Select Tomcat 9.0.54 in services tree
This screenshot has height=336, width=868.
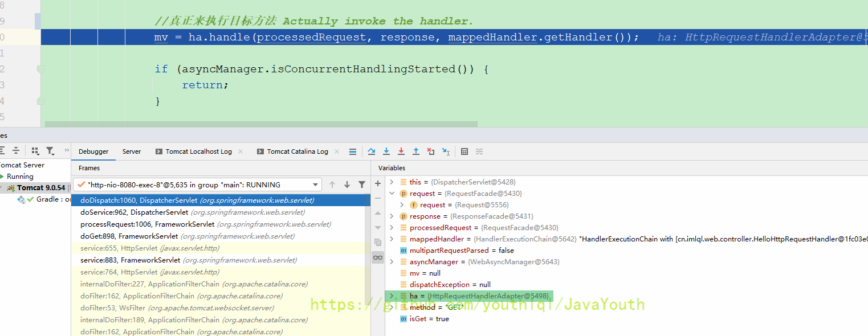tap(40, 188)
